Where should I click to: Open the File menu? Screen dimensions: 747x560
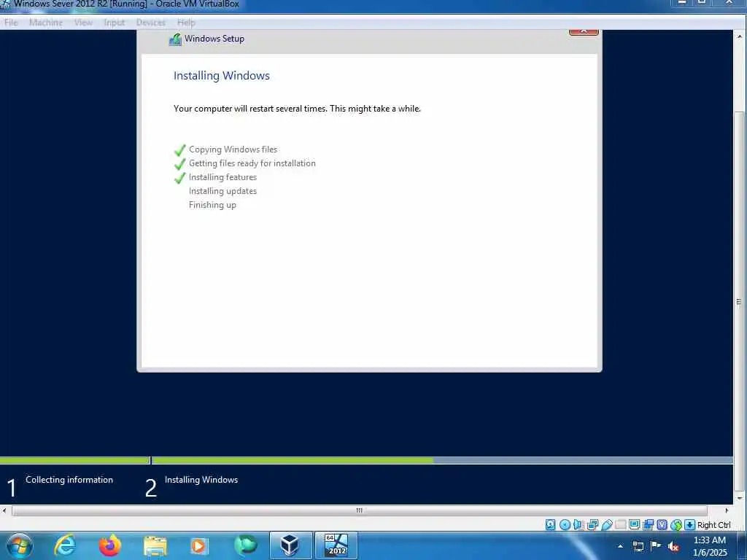click(x=11, y=23)
